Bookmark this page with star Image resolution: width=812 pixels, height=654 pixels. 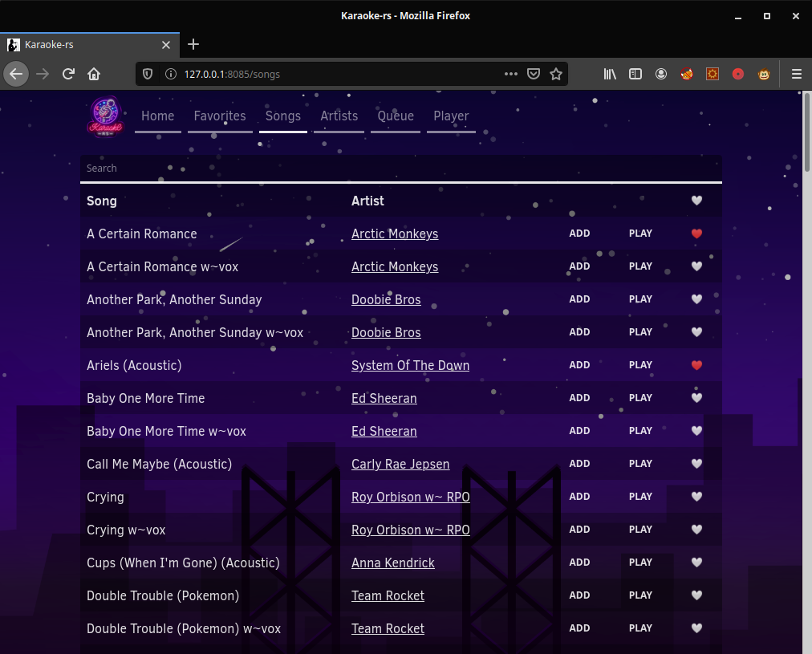(556, 74)
